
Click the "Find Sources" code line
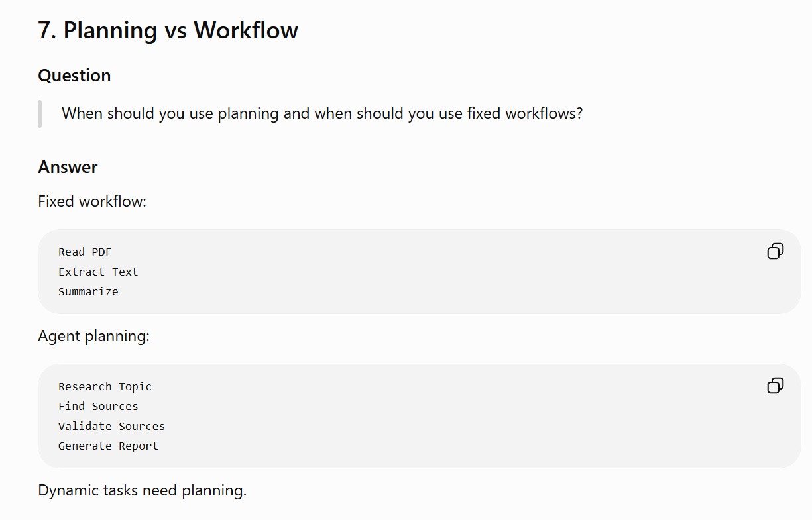98,406
